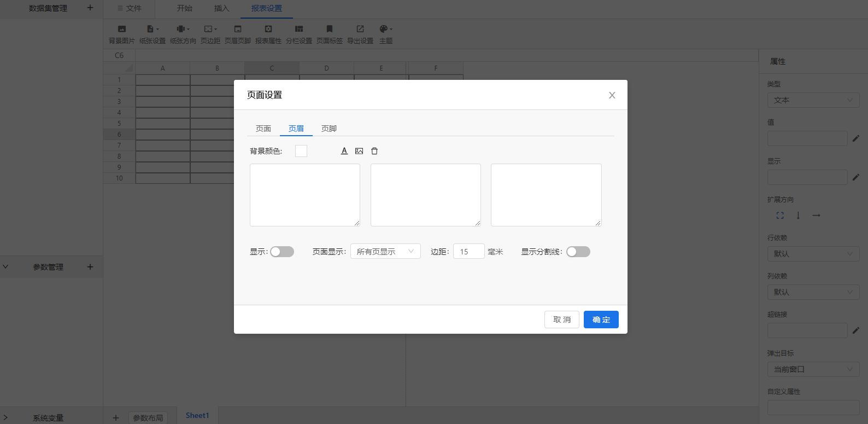Viewport: 868px width, 424px height.
Task: Expand the 类型 文本 dropdown
Action: [813, 100]
